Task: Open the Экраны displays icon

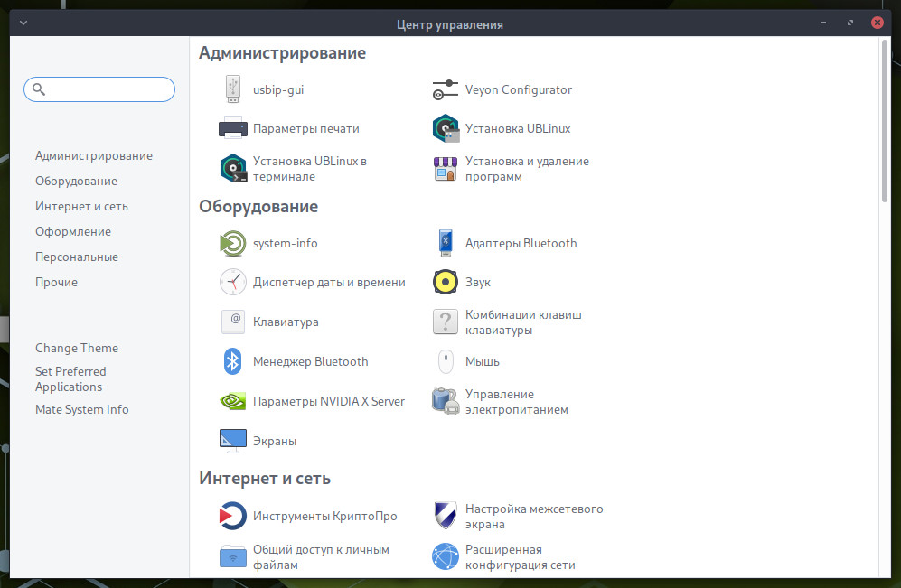Action: pyautogui.click(x=233, y=441)
